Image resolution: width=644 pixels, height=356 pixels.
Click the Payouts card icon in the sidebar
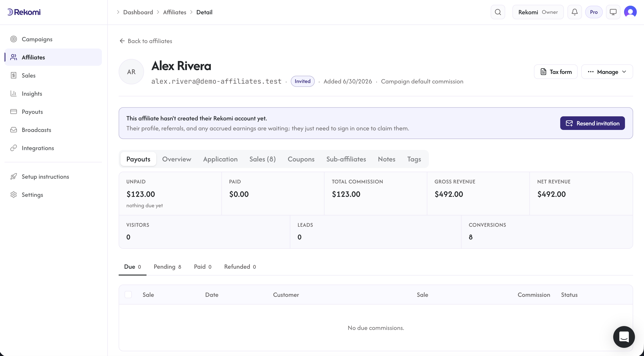[14, 112]
